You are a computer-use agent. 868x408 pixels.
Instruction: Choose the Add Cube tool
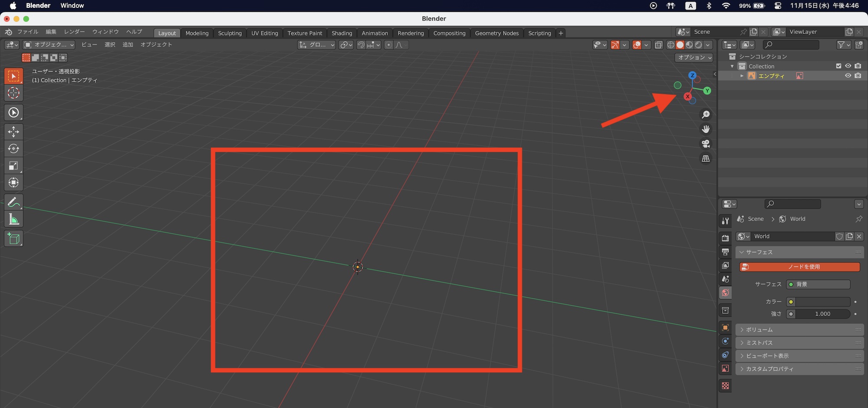coord(13,239)
